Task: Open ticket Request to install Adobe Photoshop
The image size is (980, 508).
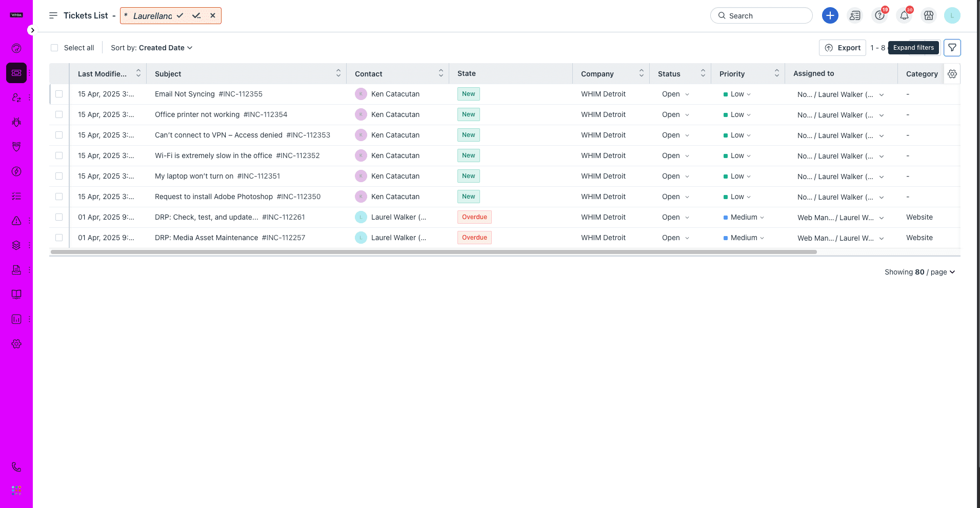Action: click(x=238, y=197)
